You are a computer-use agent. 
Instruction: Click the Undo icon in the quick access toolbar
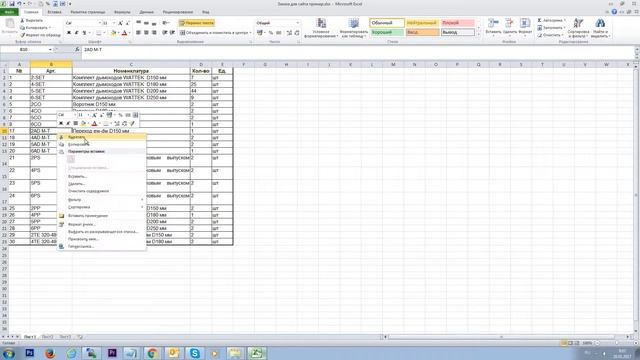point(19,4)
